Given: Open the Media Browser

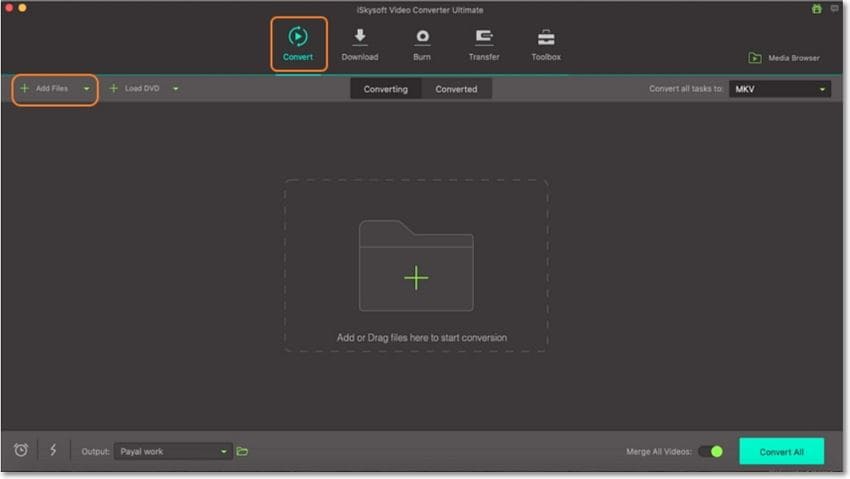Looking at the screenshot, I should 784,58.
